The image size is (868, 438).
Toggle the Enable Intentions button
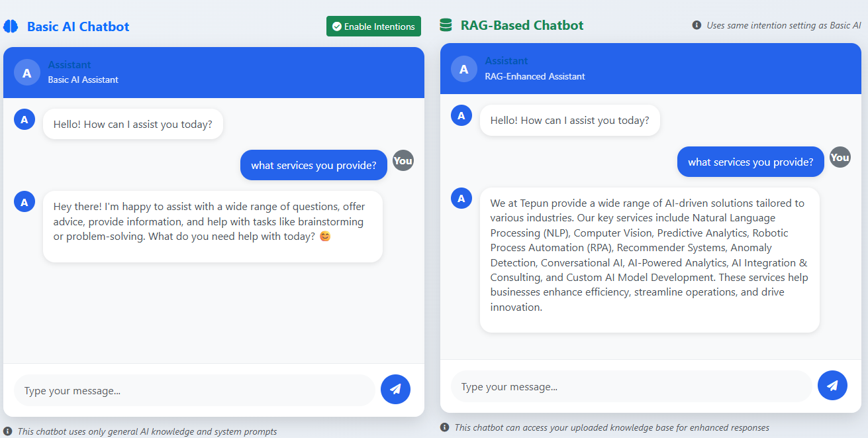373,27
